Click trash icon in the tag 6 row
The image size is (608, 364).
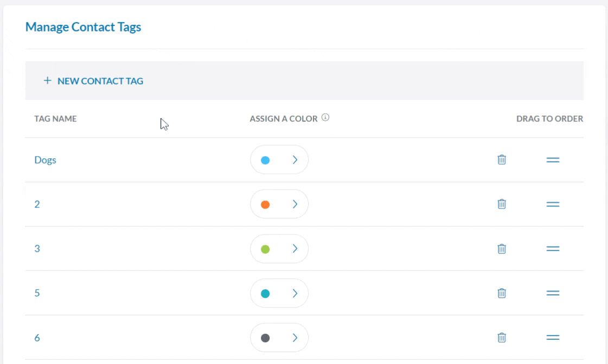click(502, 337)
